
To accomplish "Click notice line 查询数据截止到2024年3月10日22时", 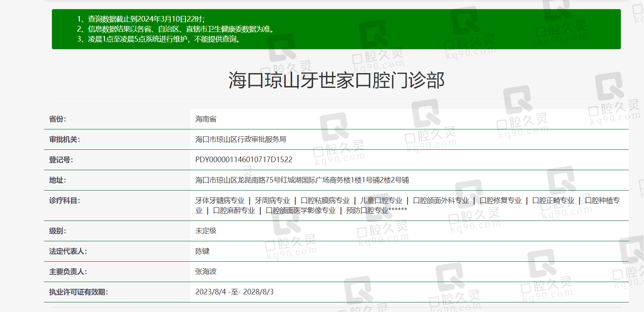I will click(141, 19).
